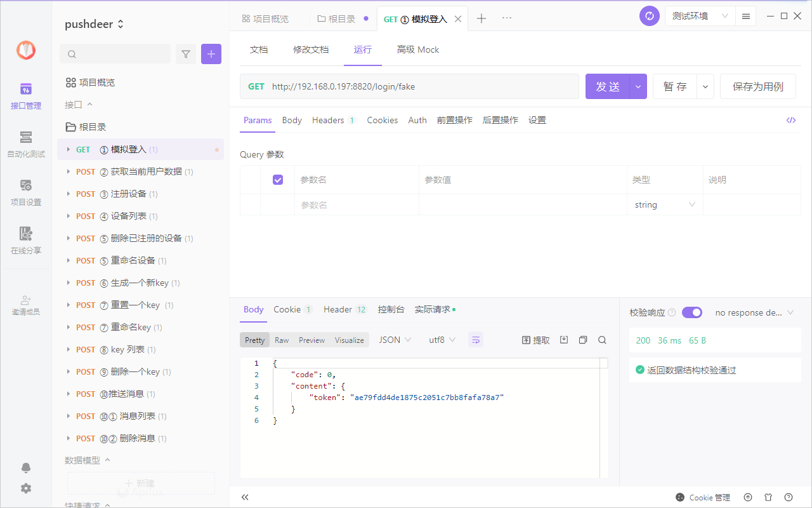Disable the 校验响应 toggle switch

tap(692, 312)
